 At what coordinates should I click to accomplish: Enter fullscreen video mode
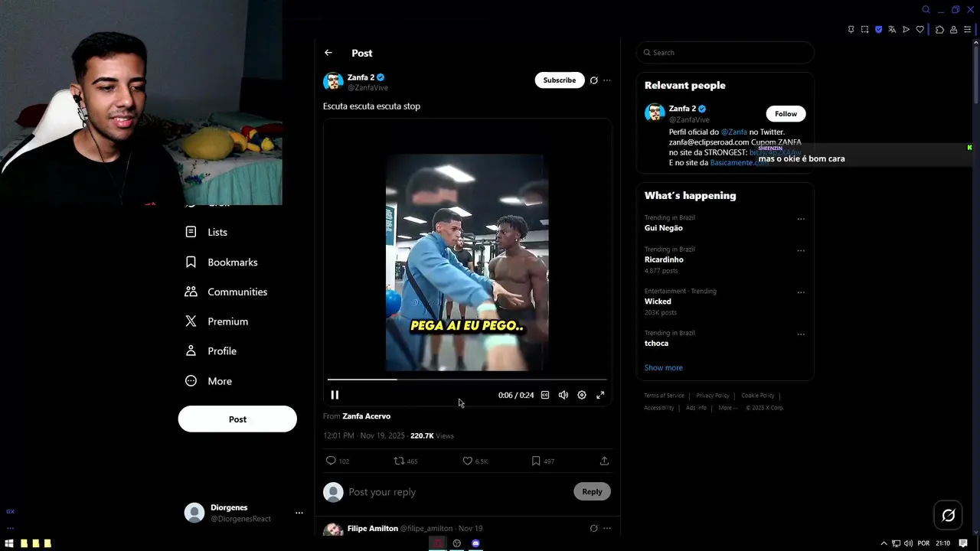(x=600, y=395)
